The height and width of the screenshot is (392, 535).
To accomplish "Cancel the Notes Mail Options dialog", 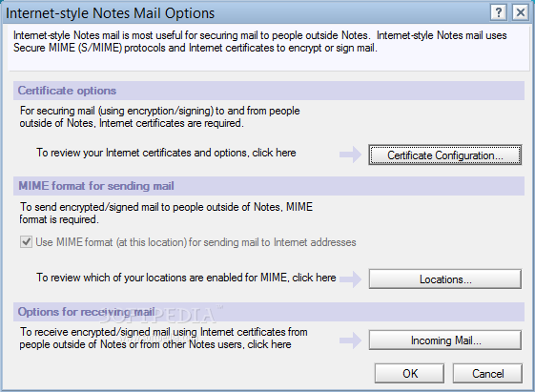I will click(x=487, y=373).
